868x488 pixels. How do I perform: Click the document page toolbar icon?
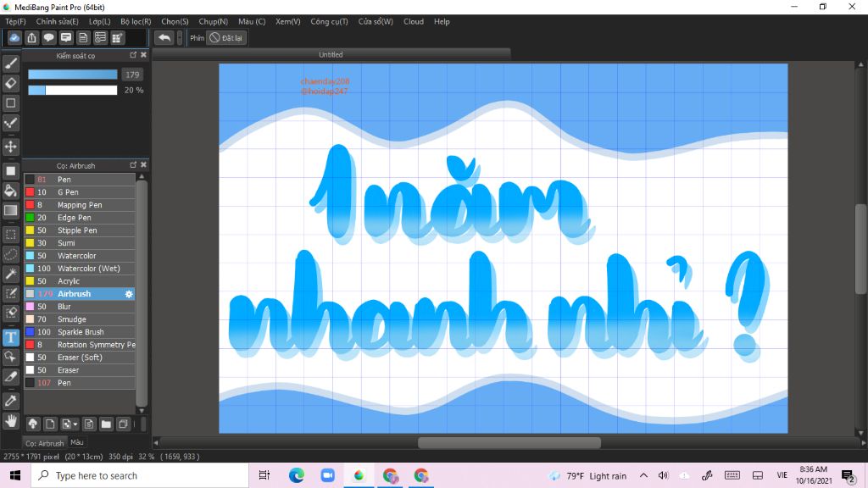83,37
